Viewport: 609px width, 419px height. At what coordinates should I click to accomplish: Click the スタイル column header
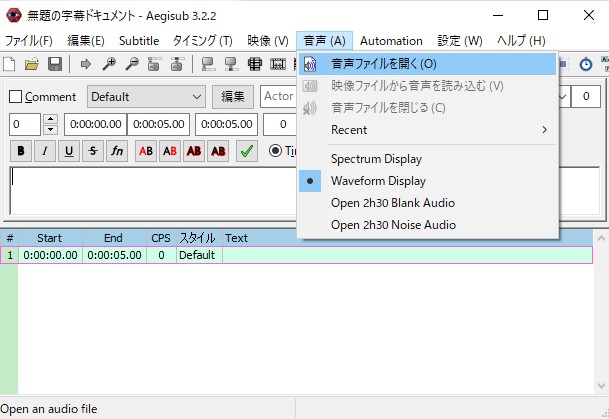199,238
